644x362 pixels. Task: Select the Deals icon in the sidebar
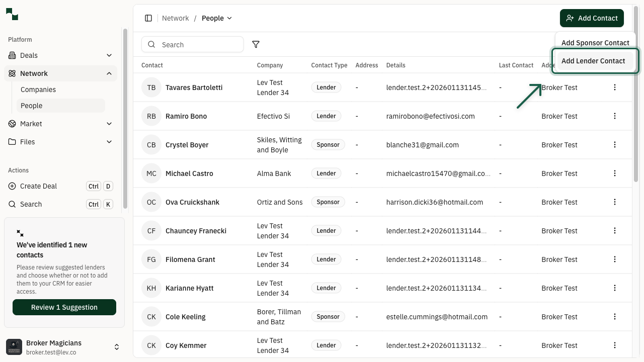(x=12, y=55)
